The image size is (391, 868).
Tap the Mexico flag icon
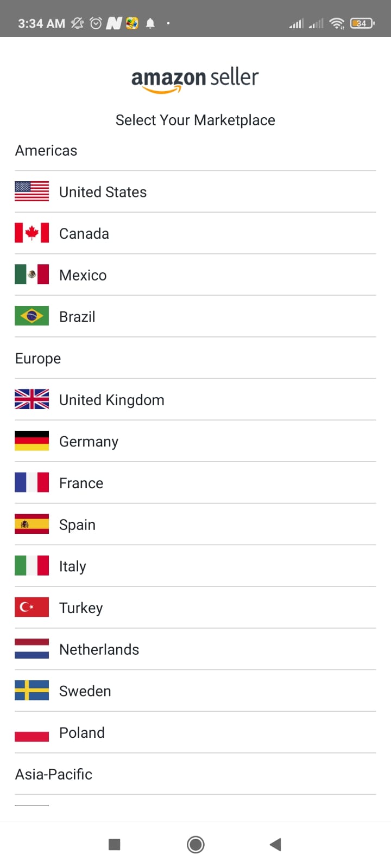[31, 275]
